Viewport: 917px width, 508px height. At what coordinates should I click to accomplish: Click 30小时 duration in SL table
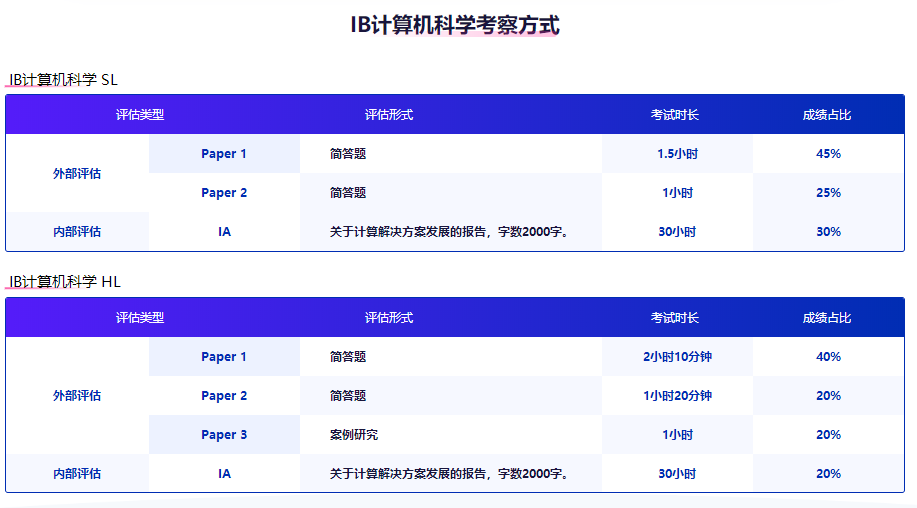pyautogui.click(x=677, y=231)
